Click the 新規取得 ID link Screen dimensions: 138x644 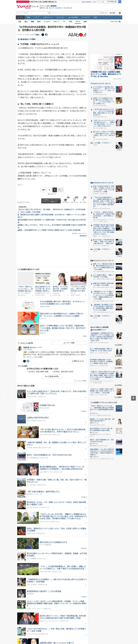click(x=54, y=6)
